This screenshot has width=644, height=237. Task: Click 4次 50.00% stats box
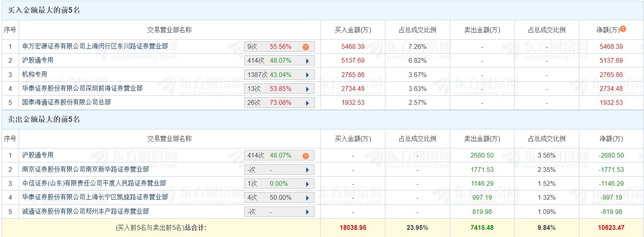point(280,198)
